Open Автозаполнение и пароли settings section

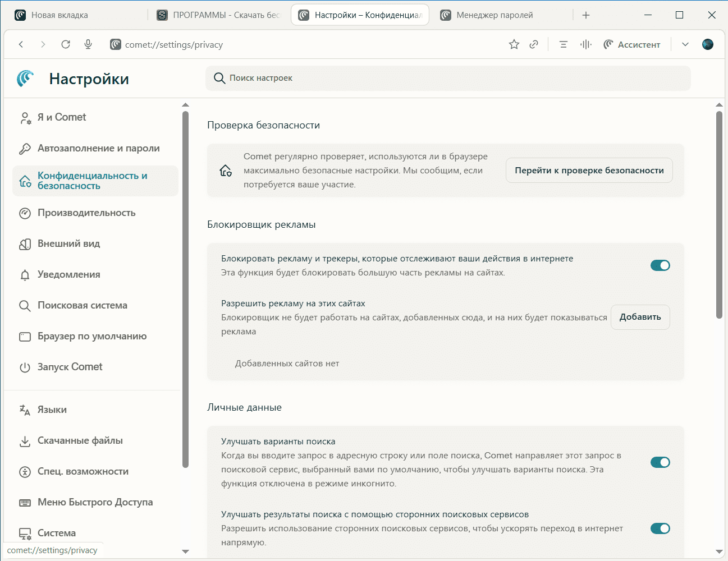[98, 148]
